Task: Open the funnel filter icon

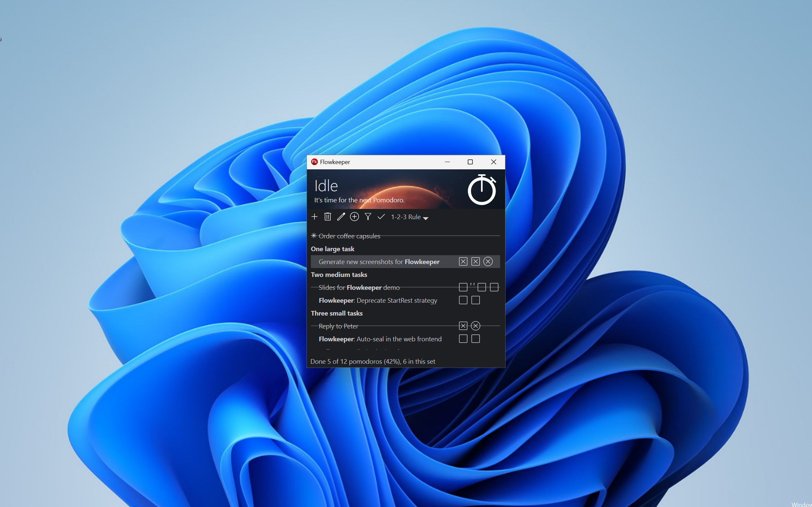Action: click(368, 217)
